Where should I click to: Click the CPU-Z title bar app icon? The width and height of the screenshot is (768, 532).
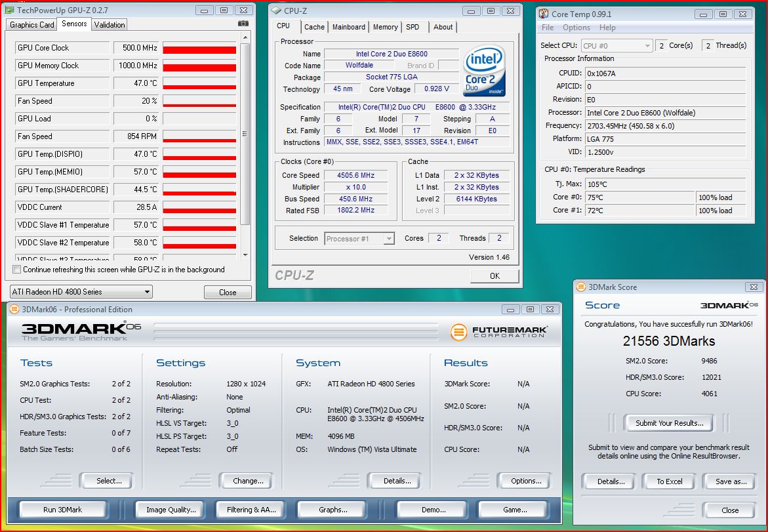[276, 10]
